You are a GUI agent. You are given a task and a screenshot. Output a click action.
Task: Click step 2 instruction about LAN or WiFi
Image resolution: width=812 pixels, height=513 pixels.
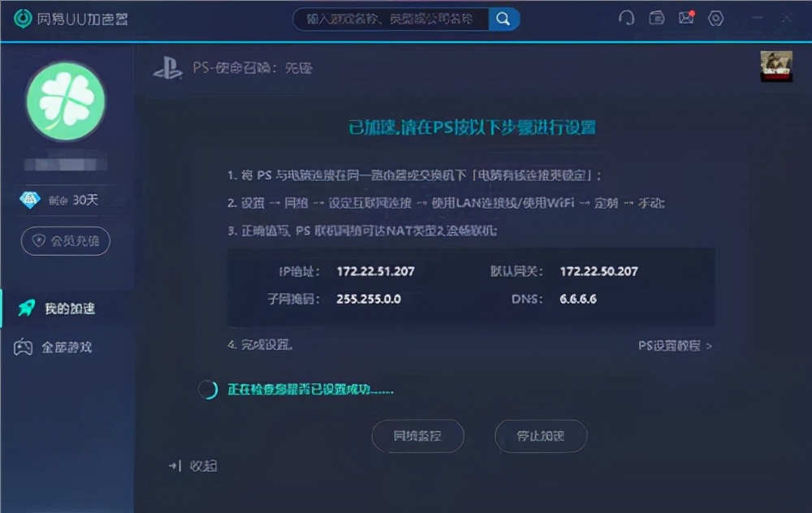(x=446, y=203)
